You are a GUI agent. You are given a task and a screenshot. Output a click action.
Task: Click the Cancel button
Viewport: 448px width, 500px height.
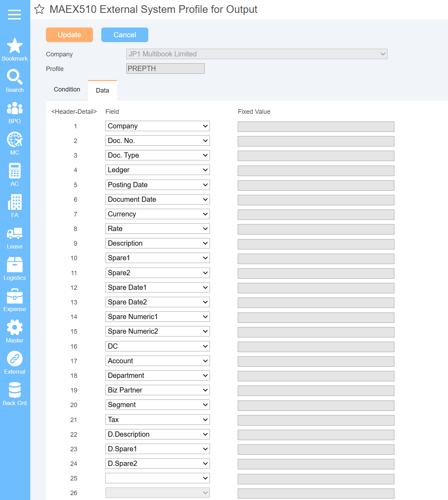[x=125, y=35]
